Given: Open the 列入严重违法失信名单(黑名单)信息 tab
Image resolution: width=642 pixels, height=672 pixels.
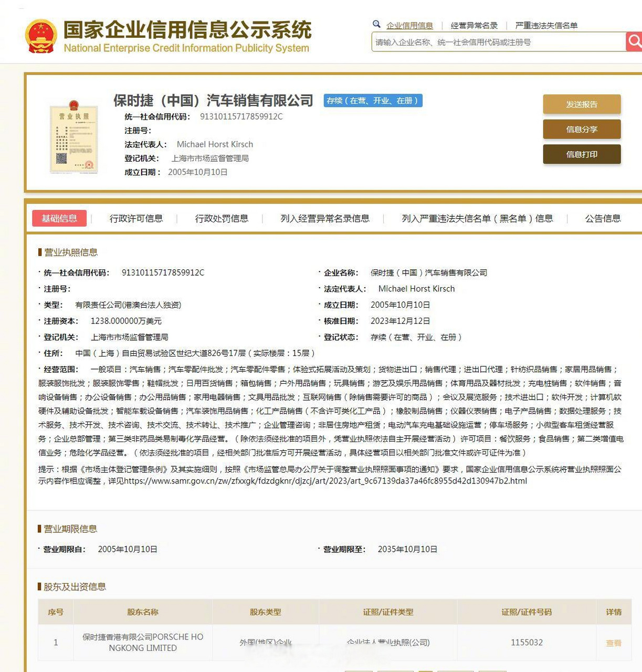Looking at the screenshot, I should point(477,218).
